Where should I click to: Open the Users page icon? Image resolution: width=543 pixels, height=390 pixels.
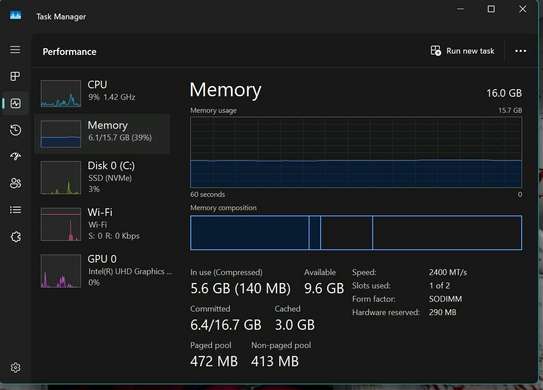tap(15, 183)
